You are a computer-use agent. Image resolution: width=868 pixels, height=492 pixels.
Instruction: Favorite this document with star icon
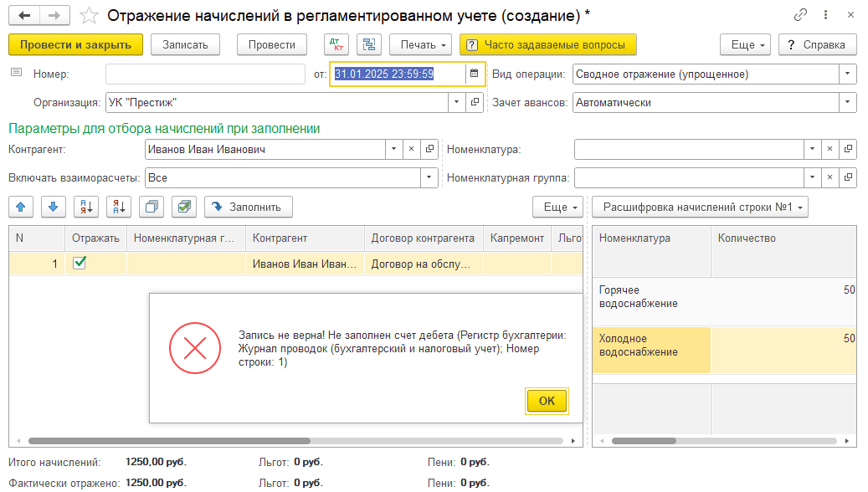click(x=89, y=15)
